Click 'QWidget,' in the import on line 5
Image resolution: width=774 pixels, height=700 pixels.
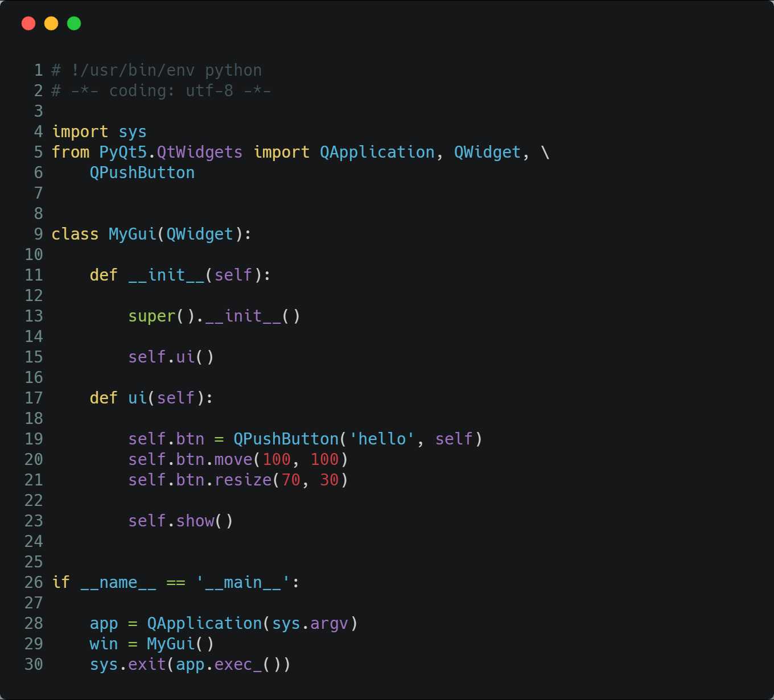[492, 153]
